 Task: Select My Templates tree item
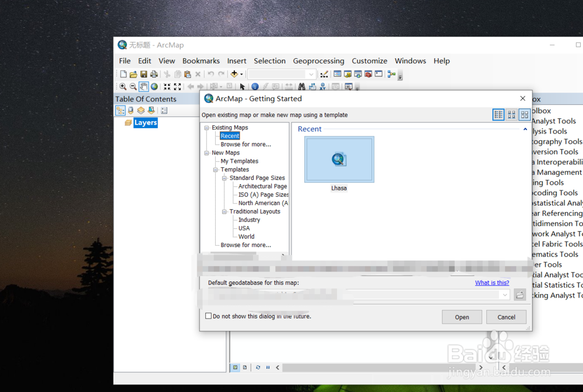pyautogui.click(x=240, y=161)
